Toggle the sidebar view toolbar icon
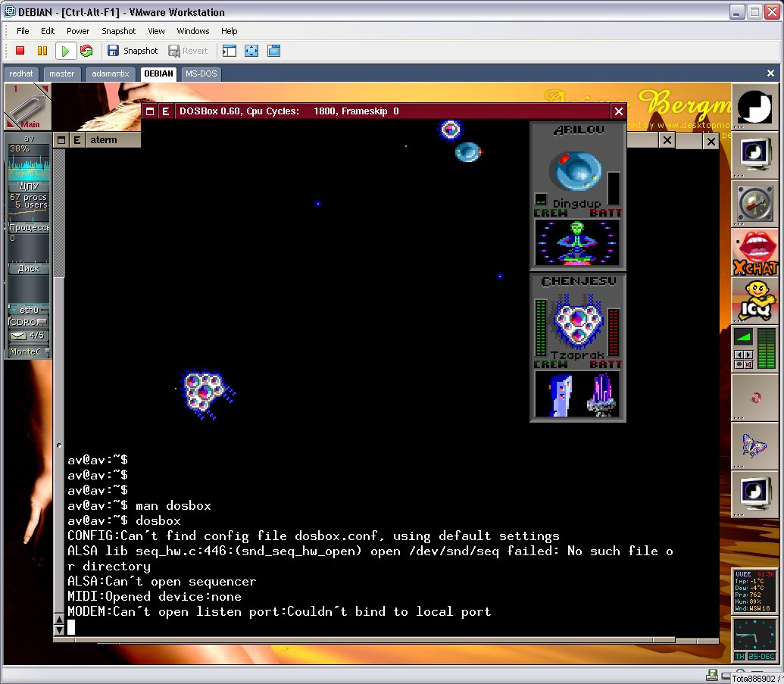Viewport: 784px width, 684px height. (230, 51)
